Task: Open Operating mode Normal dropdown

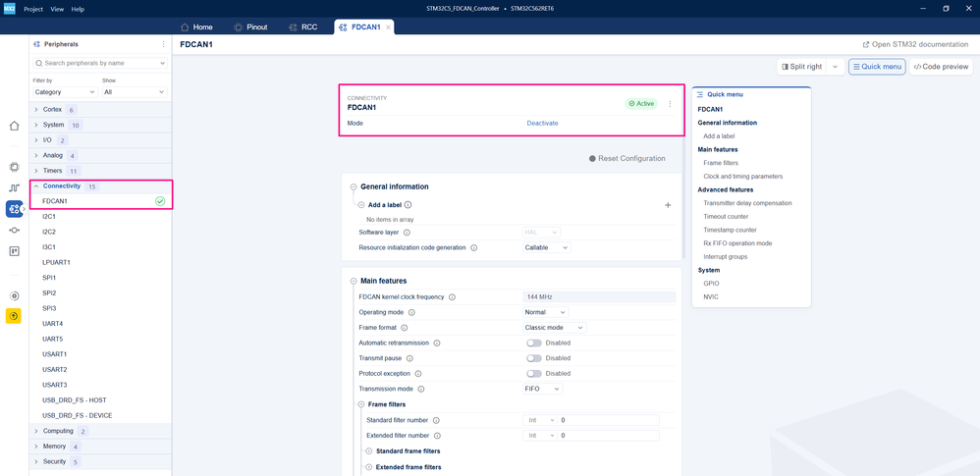Action: pos(546,312)
